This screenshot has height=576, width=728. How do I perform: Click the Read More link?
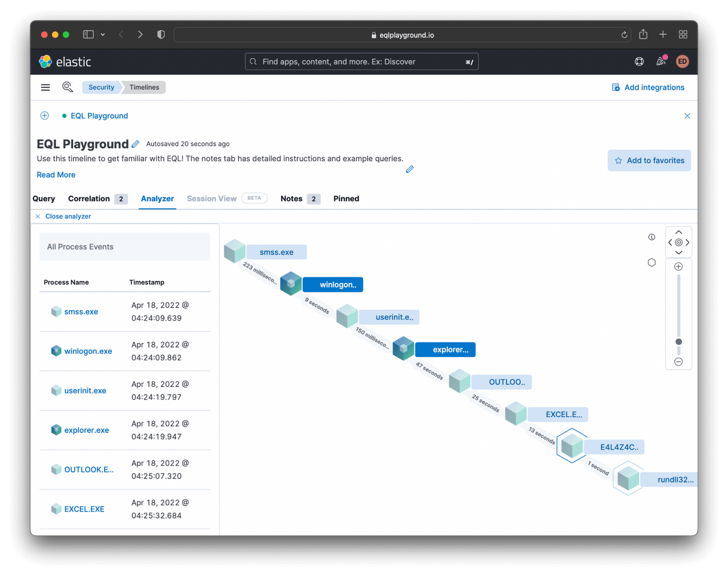tap(56, 174)
